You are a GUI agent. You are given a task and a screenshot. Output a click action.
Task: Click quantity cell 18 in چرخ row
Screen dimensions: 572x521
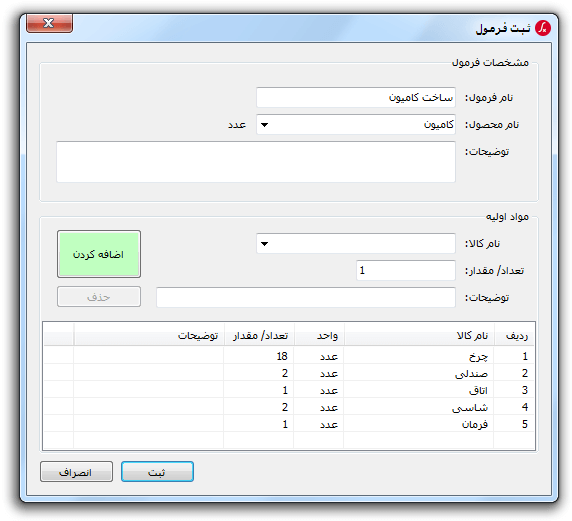(259, 356)
